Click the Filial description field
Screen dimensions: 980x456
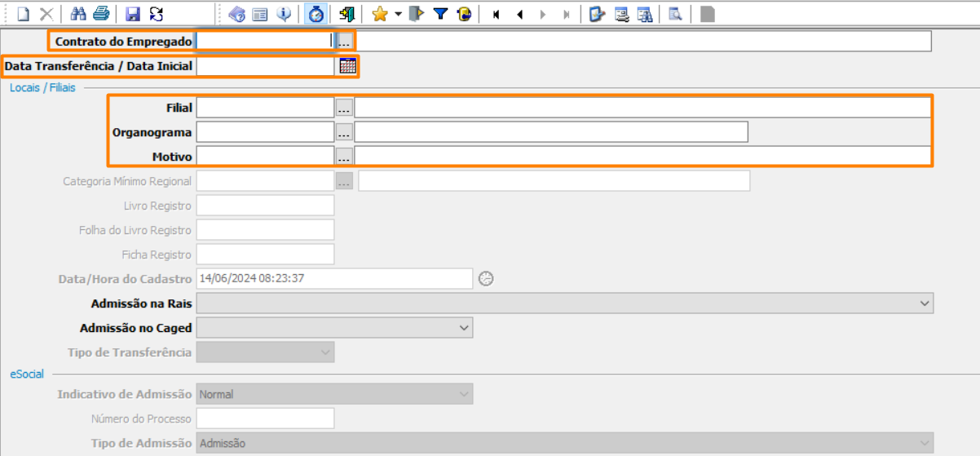point(642,108)
